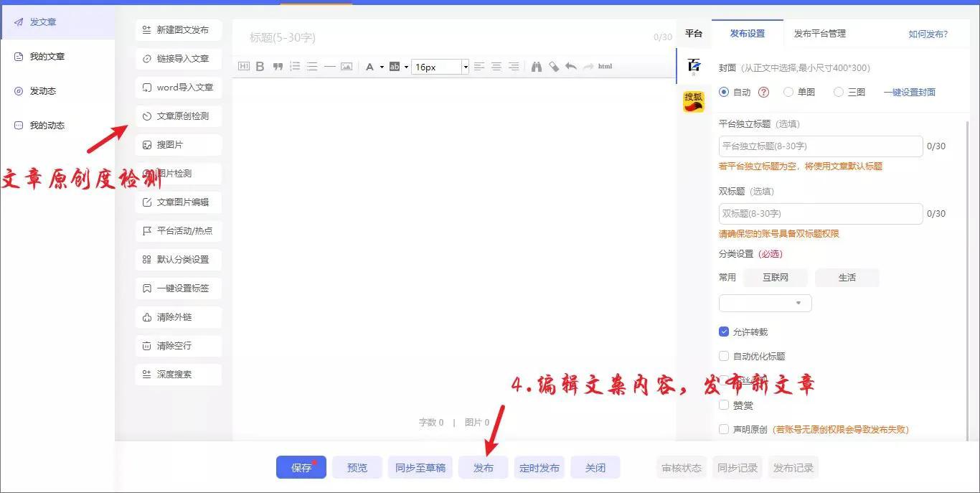Switch to the 发布平台管理 tab
The image size is (980, 493).
[820, 33]
